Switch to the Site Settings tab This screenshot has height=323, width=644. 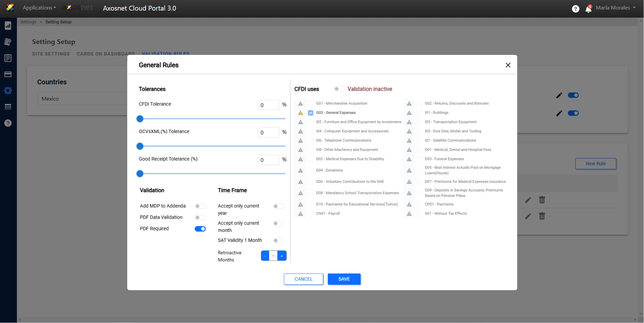point(51,54)
